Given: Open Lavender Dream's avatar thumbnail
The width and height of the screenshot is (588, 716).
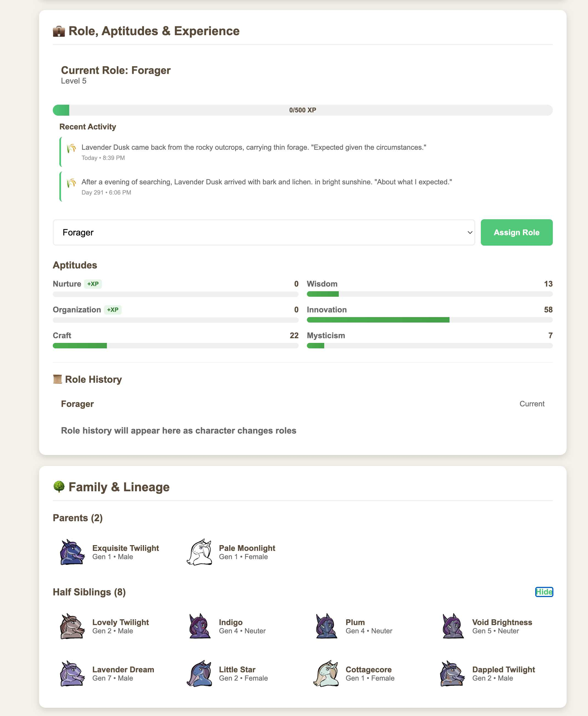Looking at the screenshot, I should tap(72, 674).
